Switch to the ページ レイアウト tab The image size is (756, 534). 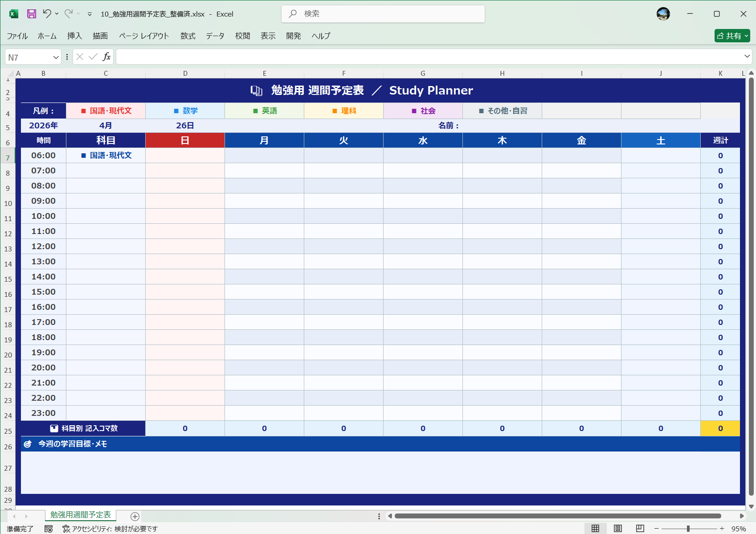144,36
